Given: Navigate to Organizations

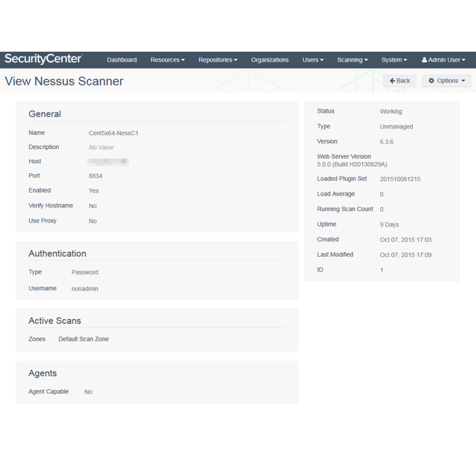Looking at the screenshot, I should (270, 59).
